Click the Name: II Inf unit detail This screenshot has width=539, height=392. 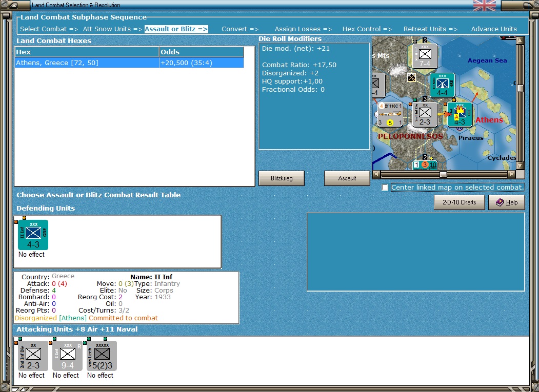tap(151, 277)
